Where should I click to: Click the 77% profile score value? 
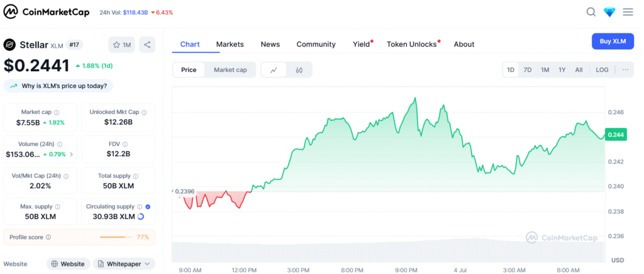coord(143,237)
